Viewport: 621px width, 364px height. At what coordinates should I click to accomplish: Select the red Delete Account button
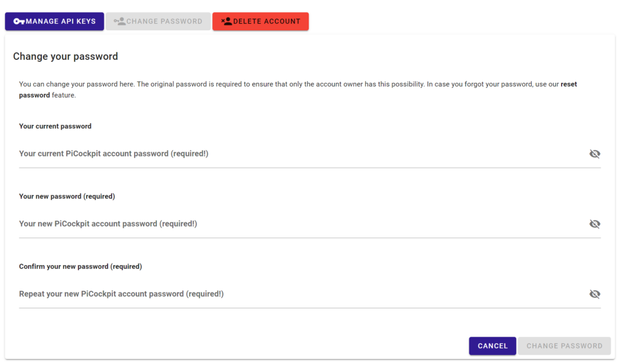point(261,21)
